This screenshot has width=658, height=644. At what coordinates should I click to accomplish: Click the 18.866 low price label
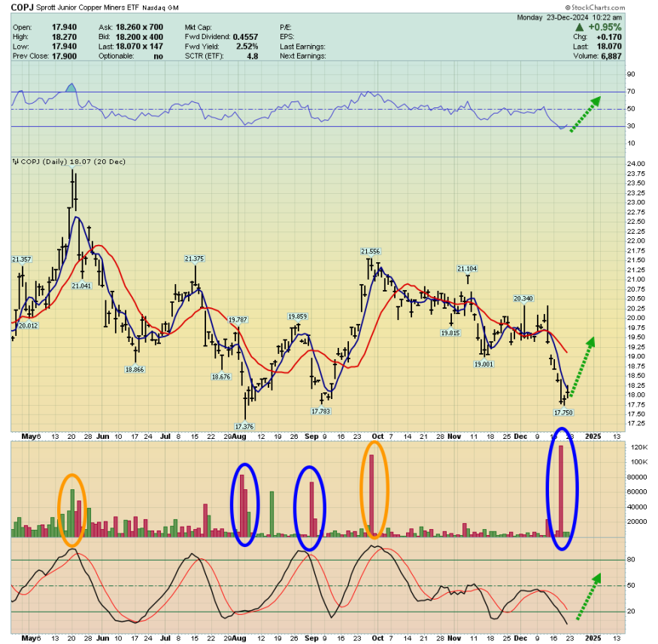tap(135, 370)
